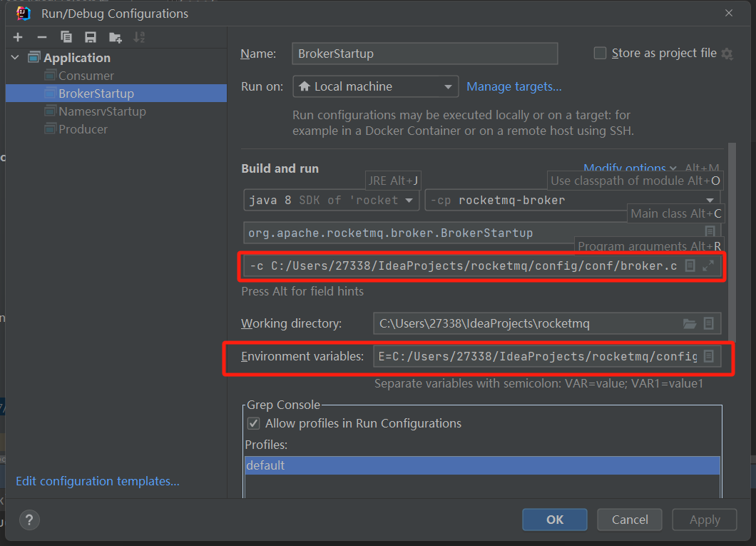Click the list icon in the program arguments field

point(690,266)
